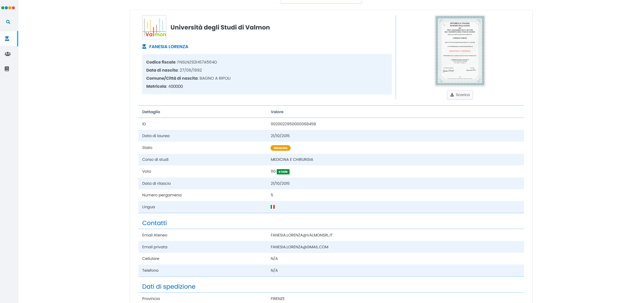Open the book register sidebar icon
This screenshot has height=303, width=644.
(7, 69)
